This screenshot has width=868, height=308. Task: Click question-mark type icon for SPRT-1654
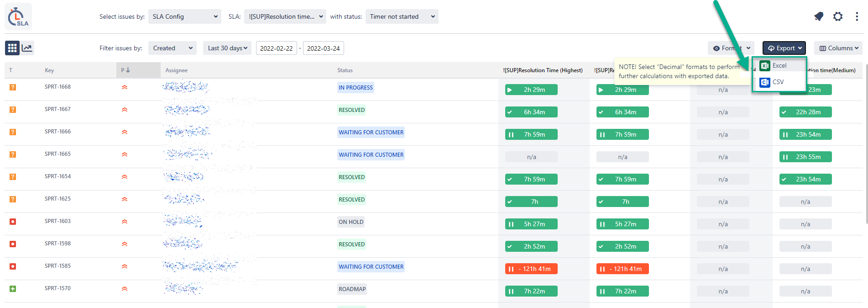(x=13, y=176)
